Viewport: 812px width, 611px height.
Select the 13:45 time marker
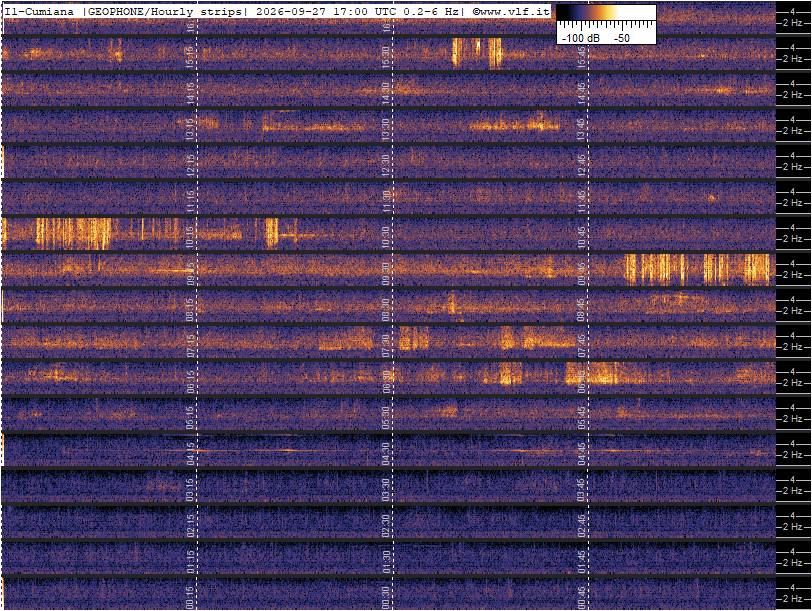point(581,129)
